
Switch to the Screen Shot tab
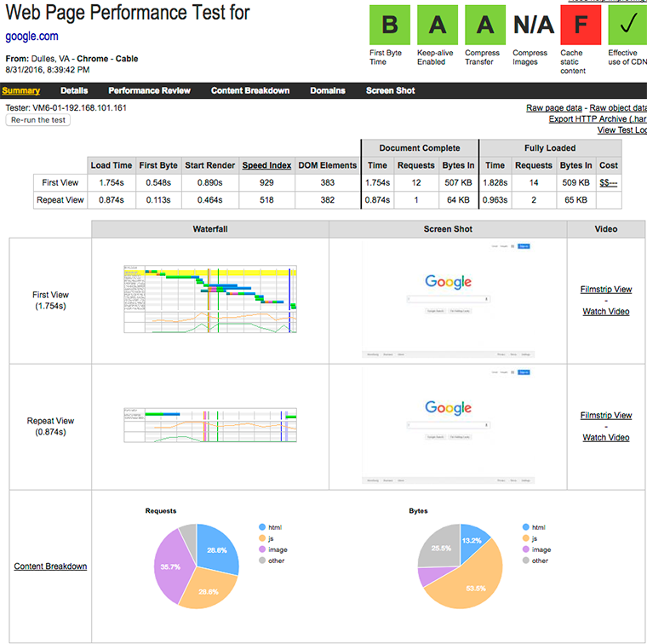[391, 90]
